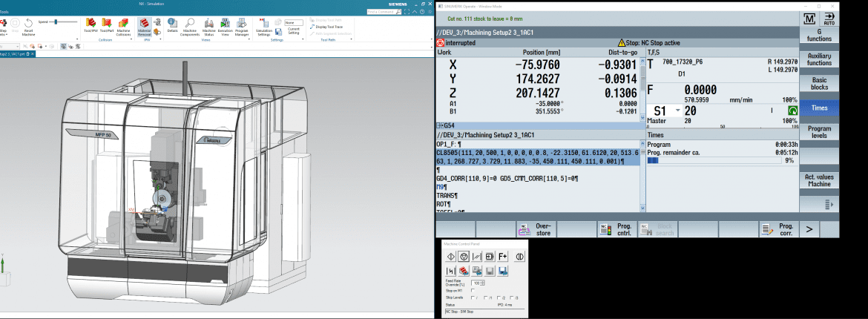Screen dimensions: 868x319
Task: Expand the G54 row
Action: [x=439, y=125]
